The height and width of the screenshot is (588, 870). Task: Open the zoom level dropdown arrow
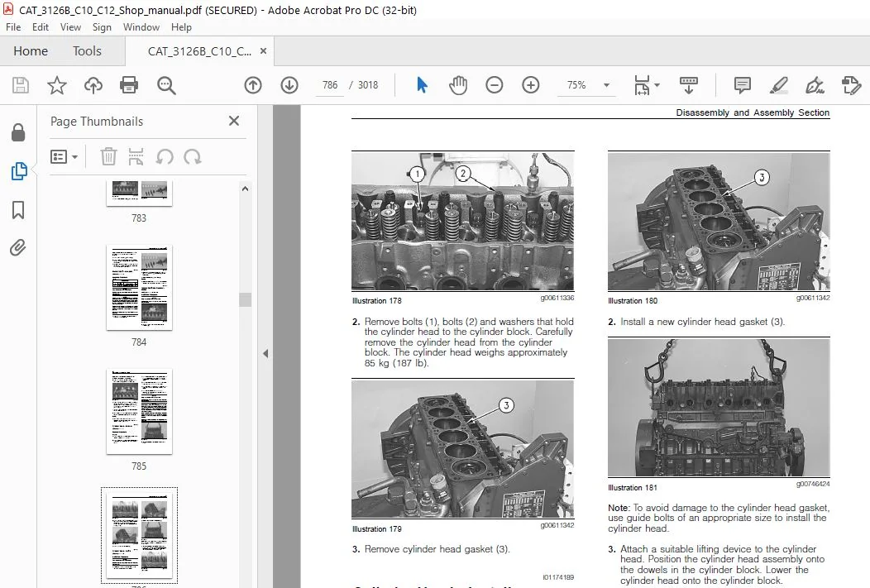[606, 85]
